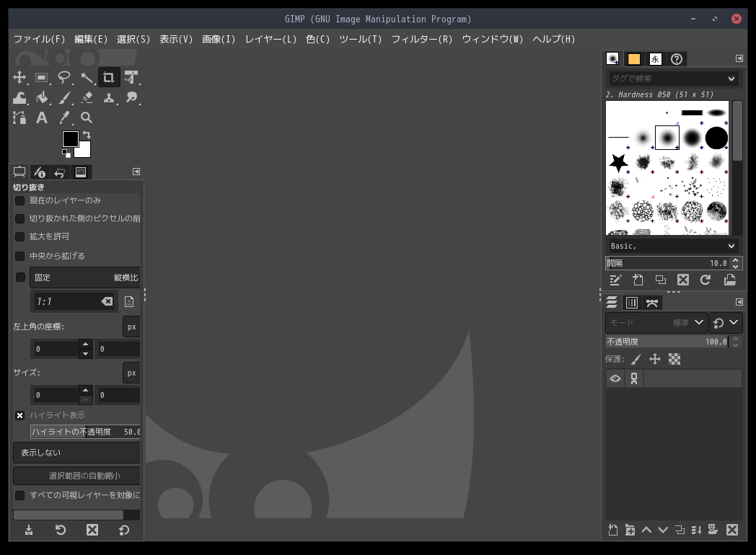Uncheck the ハイライト表示 checkbox

pyautogui.click(x=20, y=415)
